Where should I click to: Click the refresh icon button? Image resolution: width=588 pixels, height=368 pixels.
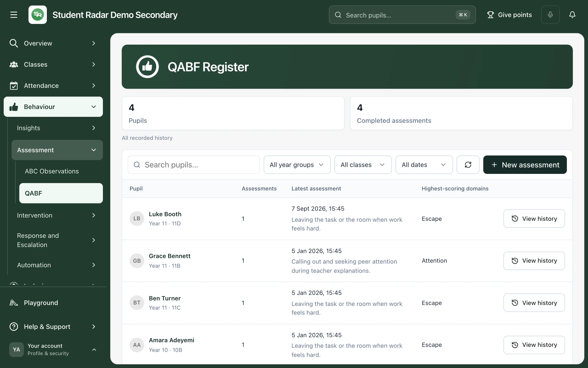[468, 165]
